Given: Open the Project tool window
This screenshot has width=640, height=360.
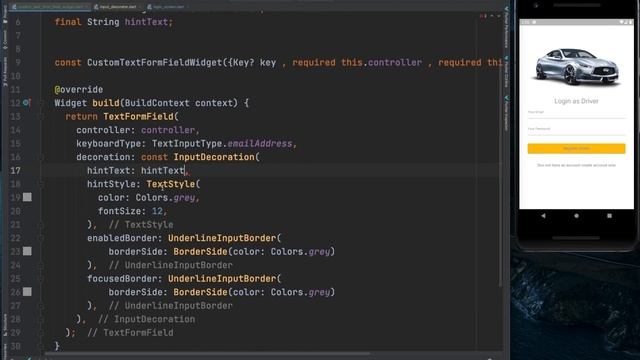Looking at the screenshot, I should pos(5,14).
